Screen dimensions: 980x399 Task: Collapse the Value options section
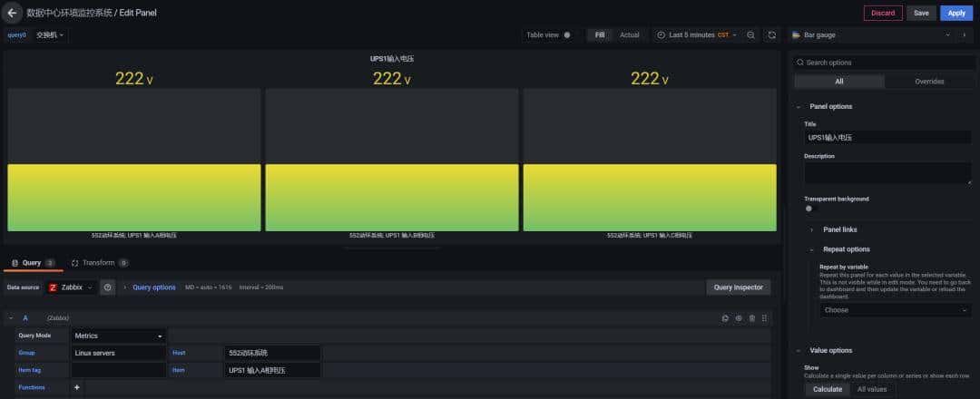tap(830, 351)
